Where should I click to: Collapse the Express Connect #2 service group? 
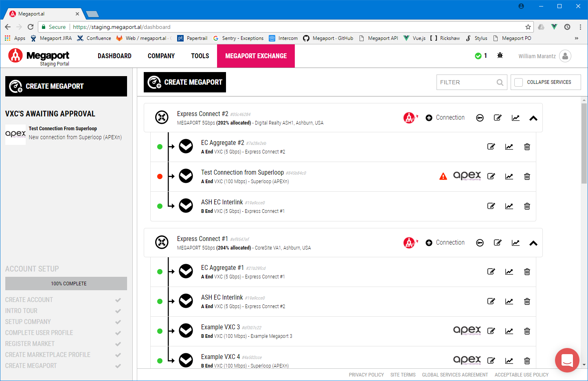point(533,118)
